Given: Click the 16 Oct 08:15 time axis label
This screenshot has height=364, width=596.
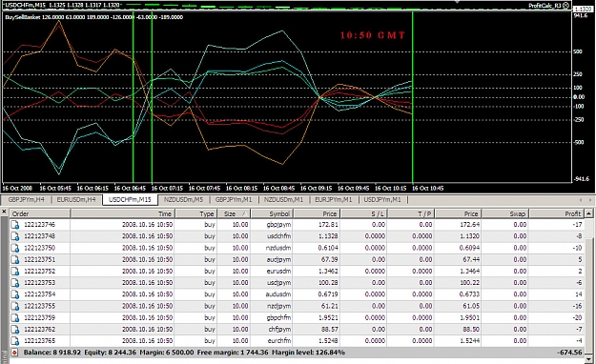Looking at the screenshot, I should 241,188.
